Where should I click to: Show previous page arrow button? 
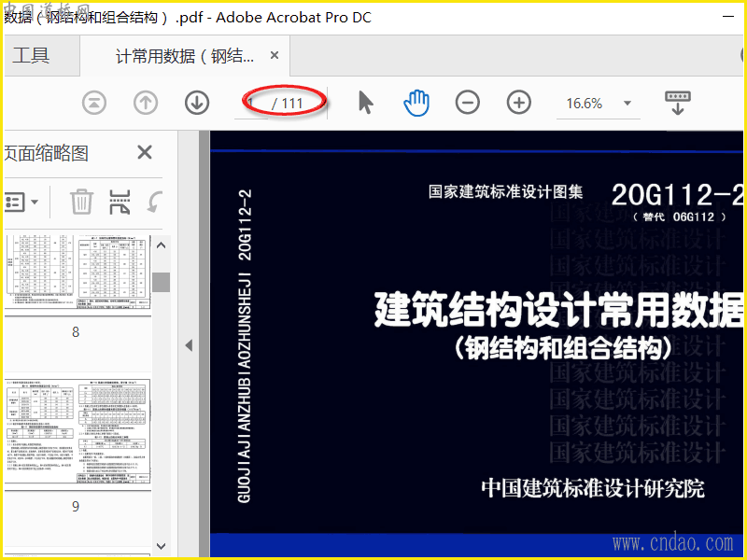point(146,103)
